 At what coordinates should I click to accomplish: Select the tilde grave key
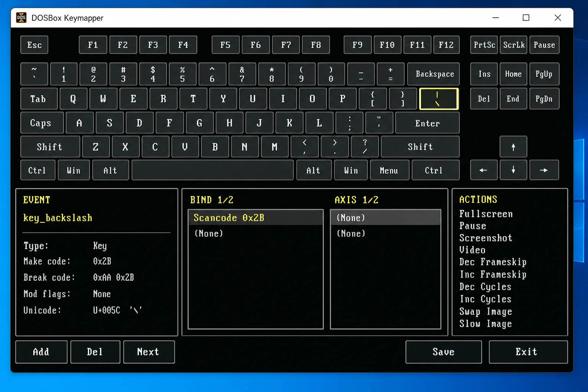pyautogui.click(x=34, y=74)
